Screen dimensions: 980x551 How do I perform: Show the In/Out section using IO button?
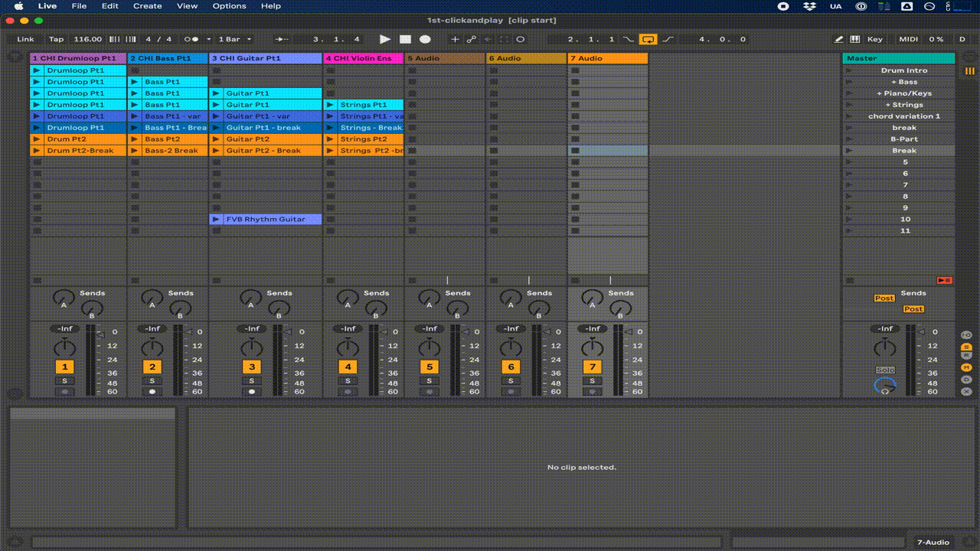966,335
